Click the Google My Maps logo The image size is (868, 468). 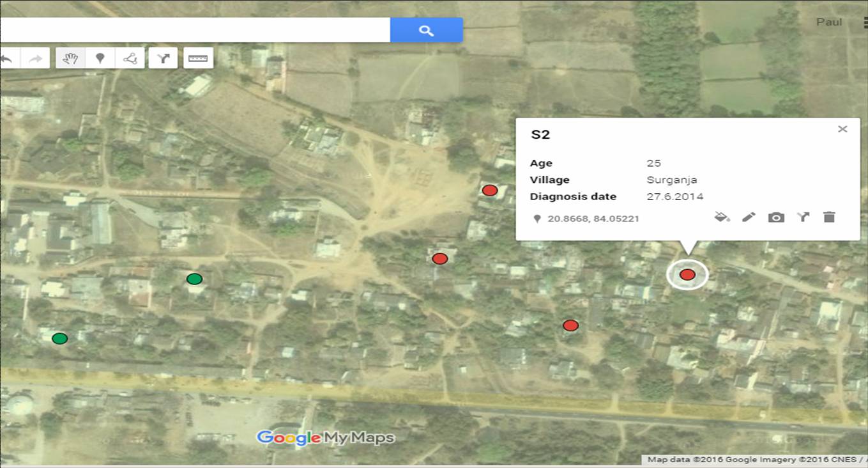pyautogui.click(x=326, y=438)
